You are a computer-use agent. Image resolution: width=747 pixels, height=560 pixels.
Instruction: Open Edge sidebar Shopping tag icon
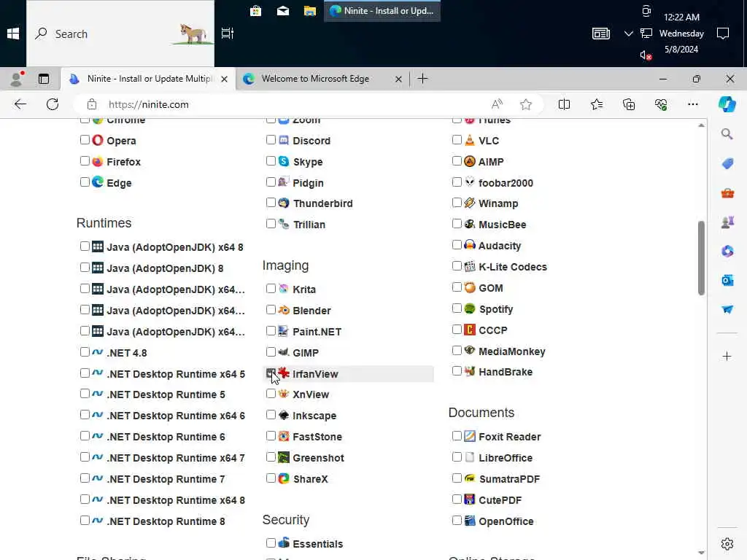(727, 164)
